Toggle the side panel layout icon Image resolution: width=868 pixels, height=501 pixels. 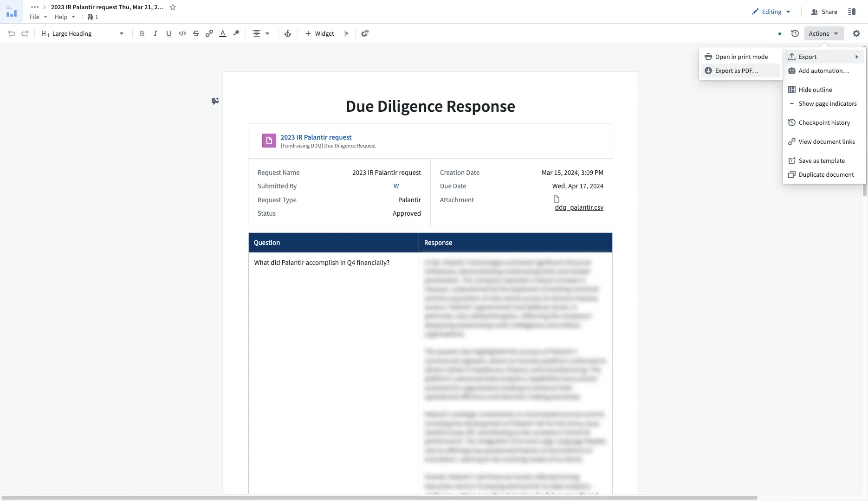(x=852, y=12)
